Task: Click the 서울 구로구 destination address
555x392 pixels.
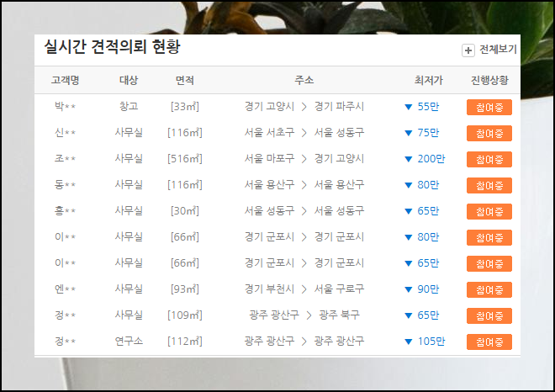Action: [x=339, y=289]
